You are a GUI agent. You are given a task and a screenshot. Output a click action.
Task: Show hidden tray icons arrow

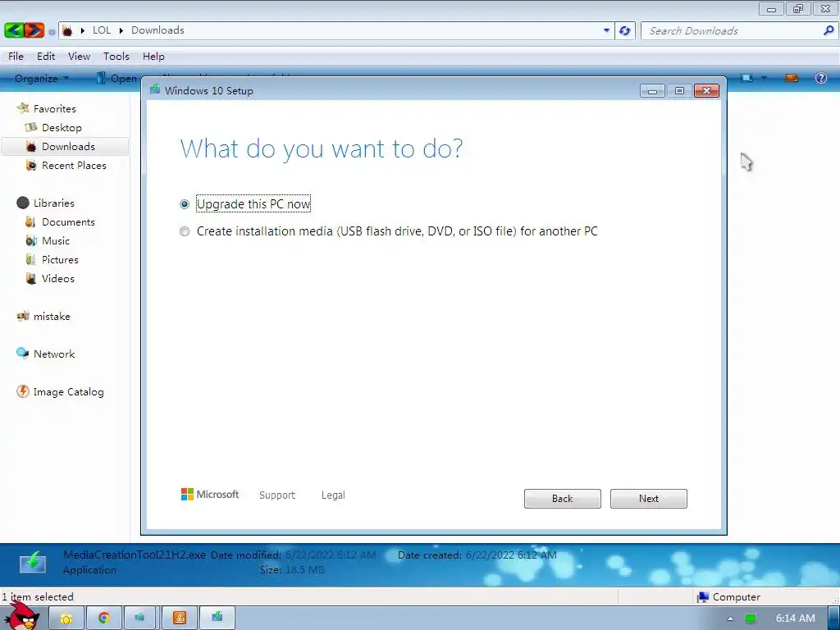729,619
